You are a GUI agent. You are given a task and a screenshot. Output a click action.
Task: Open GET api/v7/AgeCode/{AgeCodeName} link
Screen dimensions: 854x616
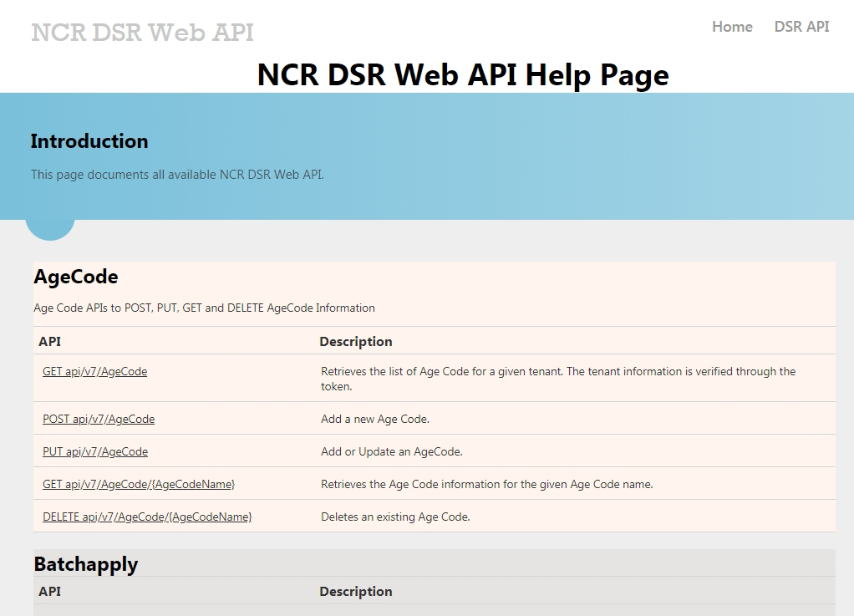[x=139, y=484]
